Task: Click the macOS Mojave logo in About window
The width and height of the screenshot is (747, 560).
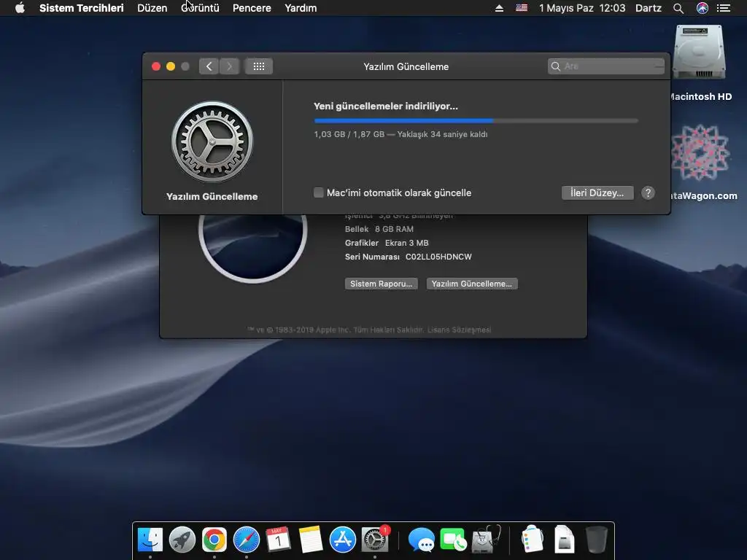Action: point(252,237)
